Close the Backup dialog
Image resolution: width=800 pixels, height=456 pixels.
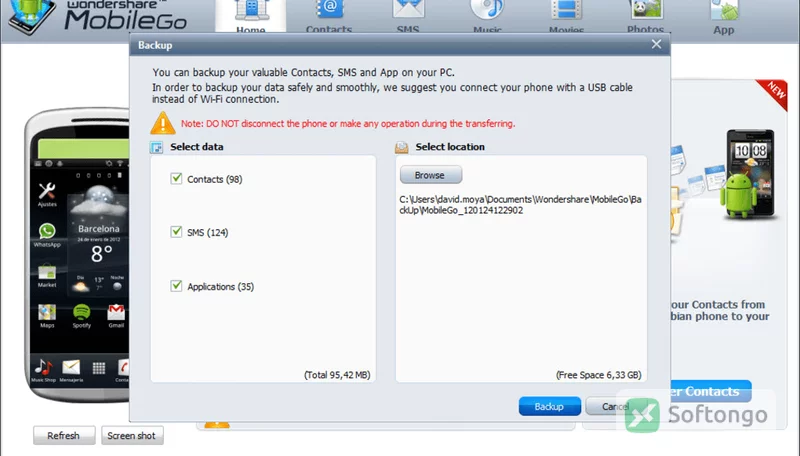click(x=656, y=44)
